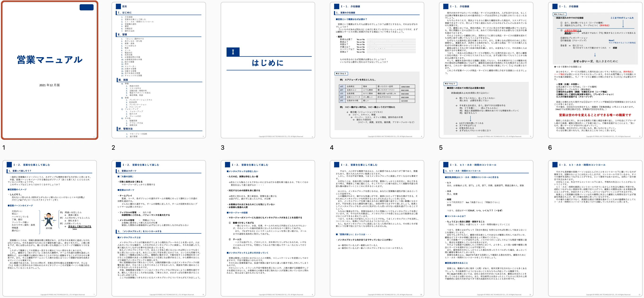This screenshot has width=644, height=298.
Task: Click page number label 2 below the contents page
Action: (x=113, y=148)
